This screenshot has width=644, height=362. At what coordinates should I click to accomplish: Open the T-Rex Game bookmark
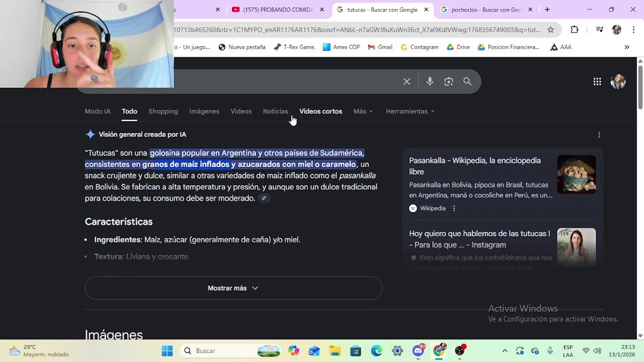(294, 47)
